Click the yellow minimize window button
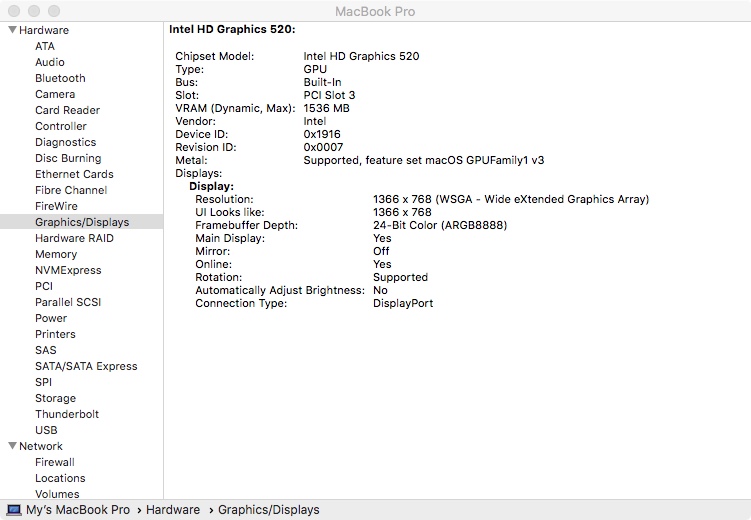This screenshot has width=751, height=520. pyautogui.click(x=33, y=11)
